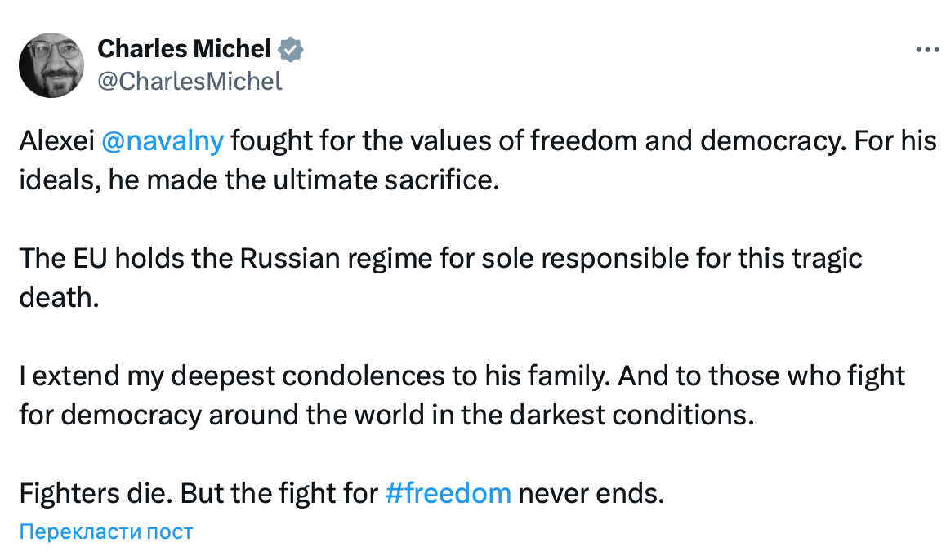Open the three-dot more options menu
The width and height of the screenshot is (946, 560).
point(927,50)
